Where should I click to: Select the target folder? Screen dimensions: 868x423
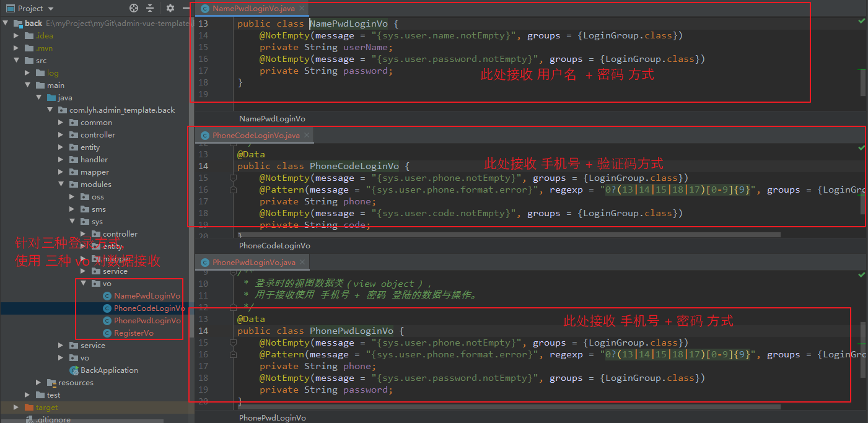pyautogui.click(x=46, y=408)
